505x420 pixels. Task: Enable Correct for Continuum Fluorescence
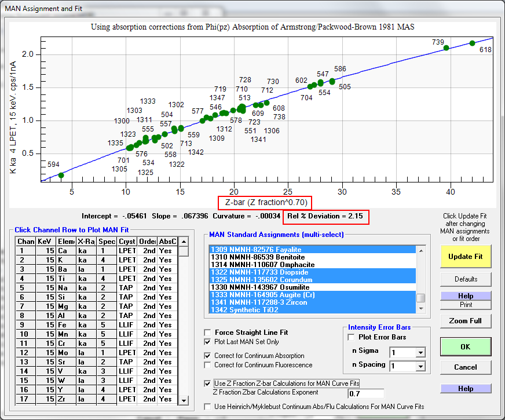point(208,365)
